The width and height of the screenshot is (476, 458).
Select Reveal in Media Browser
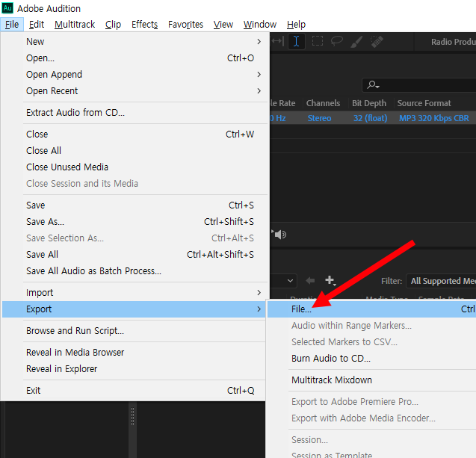[134, 353]
